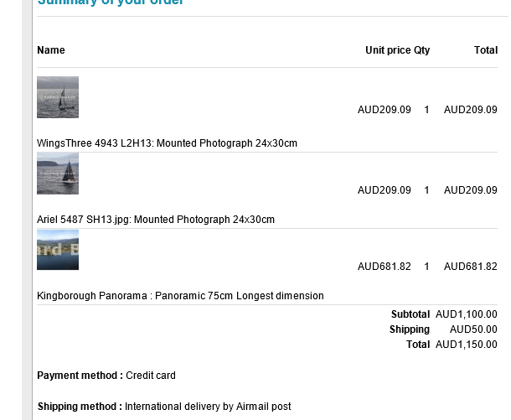Open the Ariel 5487 SH13.jpg product name
The image size is (511, 420).
click(156, 220)
